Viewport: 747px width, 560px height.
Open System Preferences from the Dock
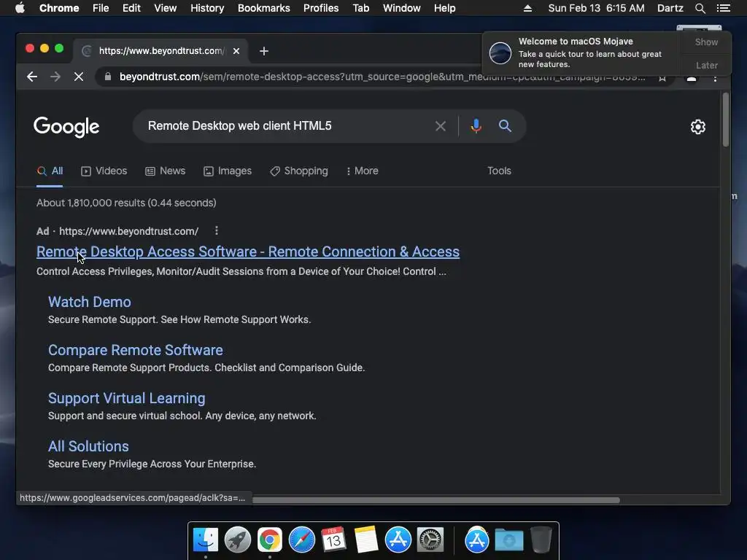(x=430, y=540)
